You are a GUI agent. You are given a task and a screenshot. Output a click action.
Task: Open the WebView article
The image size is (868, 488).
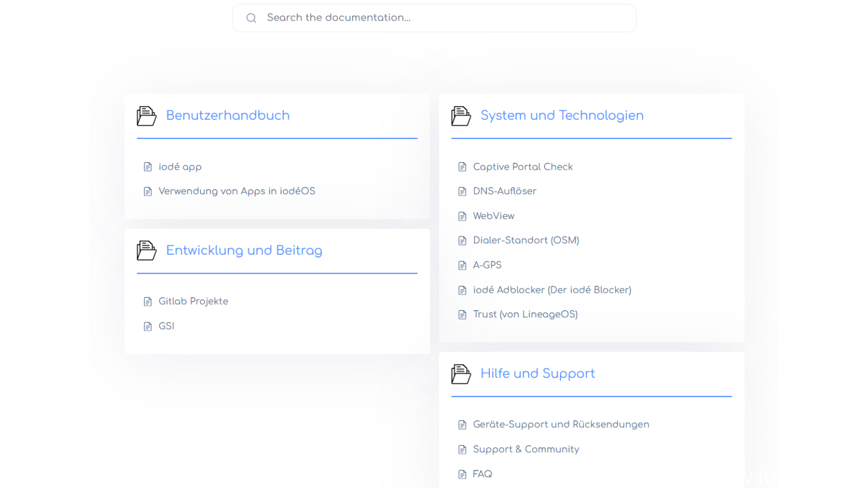click(x=494, y=216)
